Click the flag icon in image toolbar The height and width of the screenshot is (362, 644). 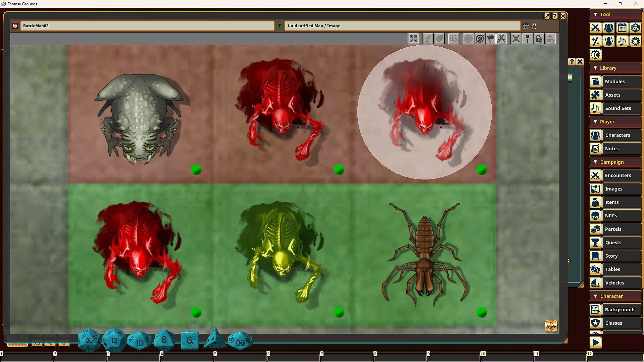(490, 39)
